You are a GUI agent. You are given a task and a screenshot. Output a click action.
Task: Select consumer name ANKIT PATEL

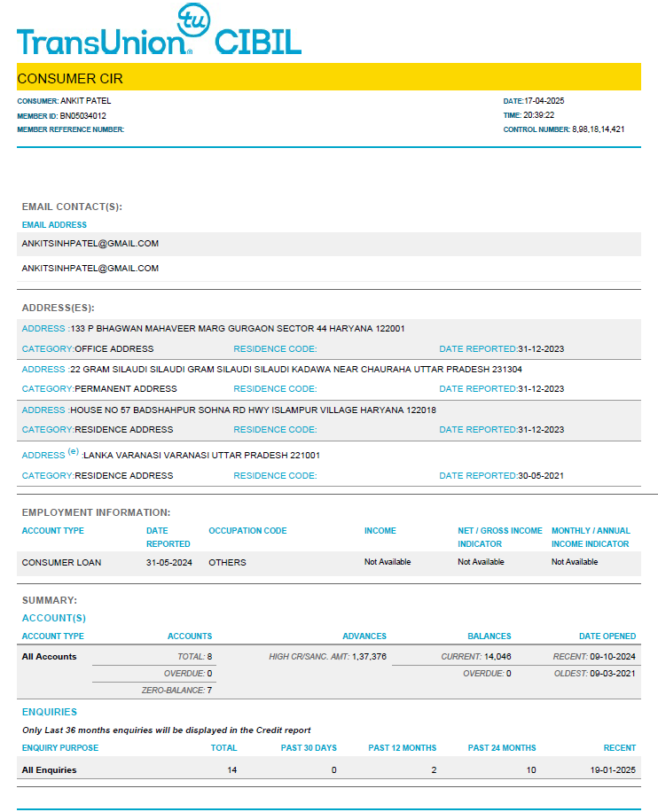click(85, 101)
